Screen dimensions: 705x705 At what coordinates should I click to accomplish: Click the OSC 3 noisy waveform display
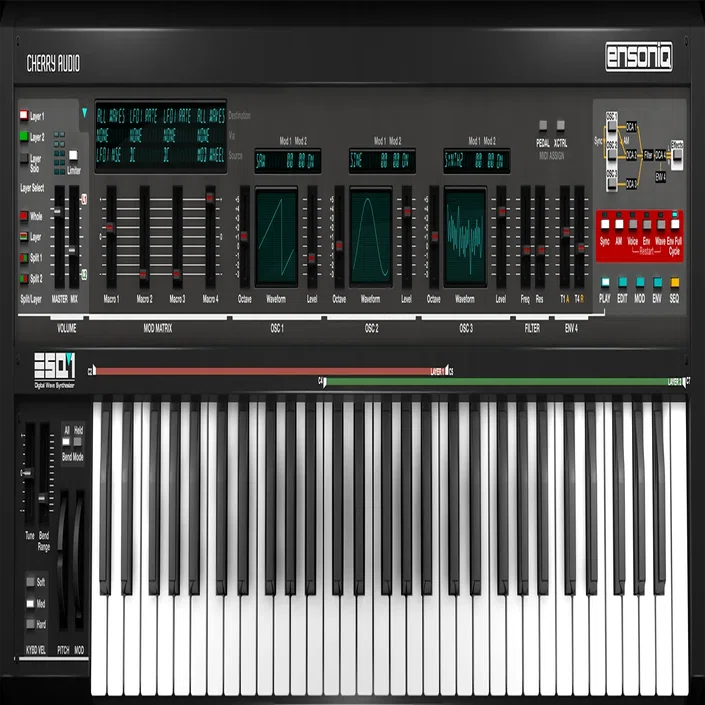point(465,236)
